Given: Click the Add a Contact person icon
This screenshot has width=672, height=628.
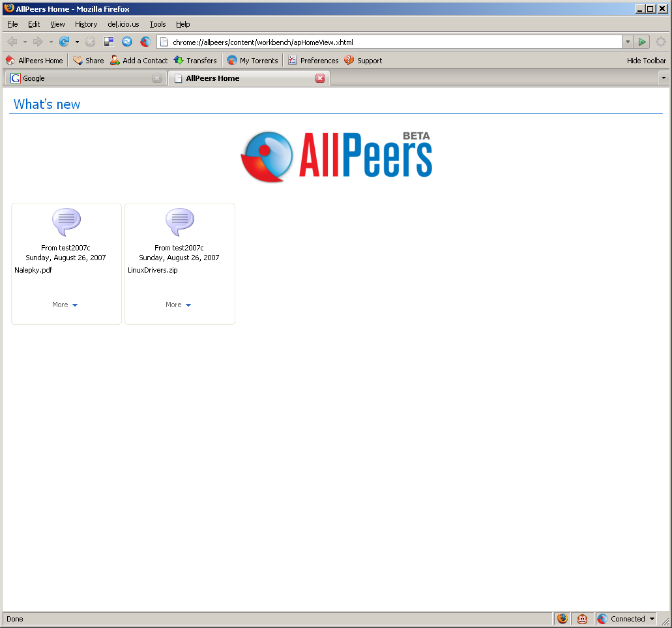Looking at the screenshot, I should pos(115,61).
